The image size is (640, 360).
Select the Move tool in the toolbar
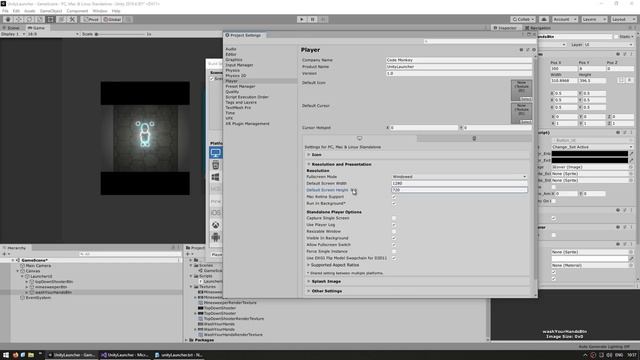click(18, 19)
